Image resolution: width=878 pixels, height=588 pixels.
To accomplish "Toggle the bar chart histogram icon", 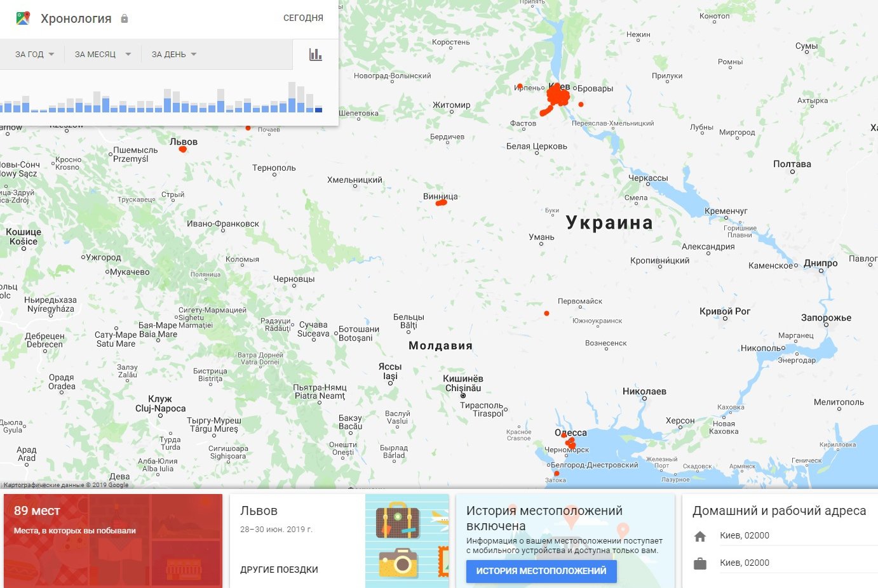I will point(316,55).
